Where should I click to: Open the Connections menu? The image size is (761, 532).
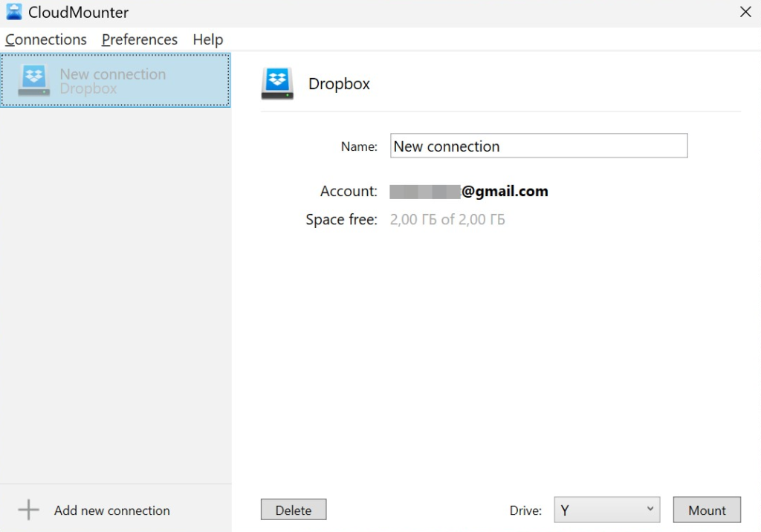(x=46, y=39)
